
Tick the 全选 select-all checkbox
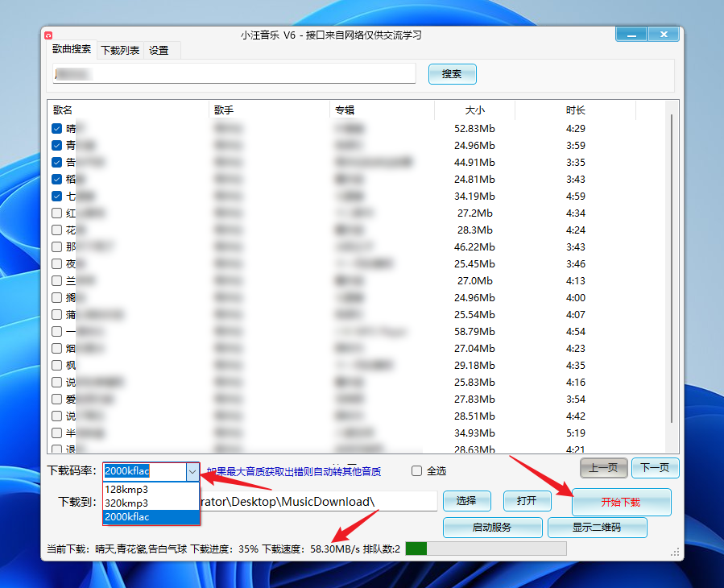coord(416,470)
